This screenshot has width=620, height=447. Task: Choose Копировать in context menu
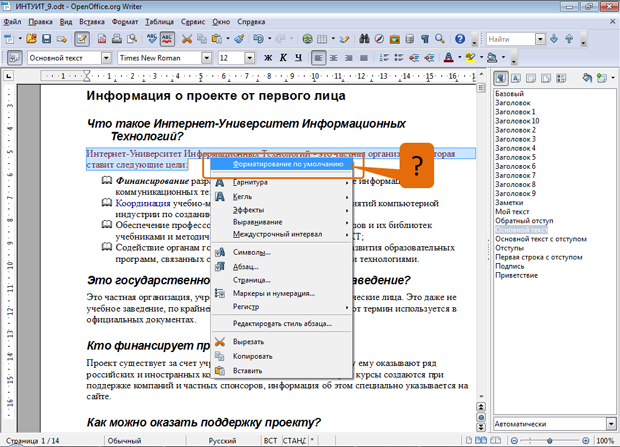282,356
